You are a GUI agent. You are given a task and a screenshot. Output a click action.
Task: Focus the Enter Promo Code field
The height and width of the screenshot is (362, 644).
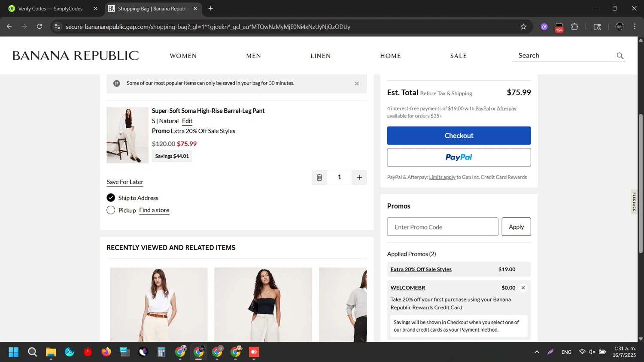tap(443, 227)
